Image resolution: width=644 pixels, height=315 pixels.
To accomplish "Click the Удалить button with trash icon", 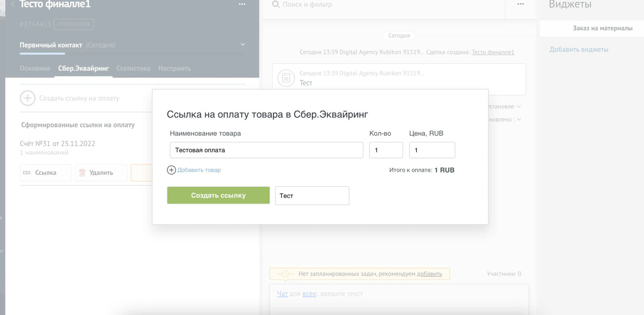I will [x=101, y=172].
